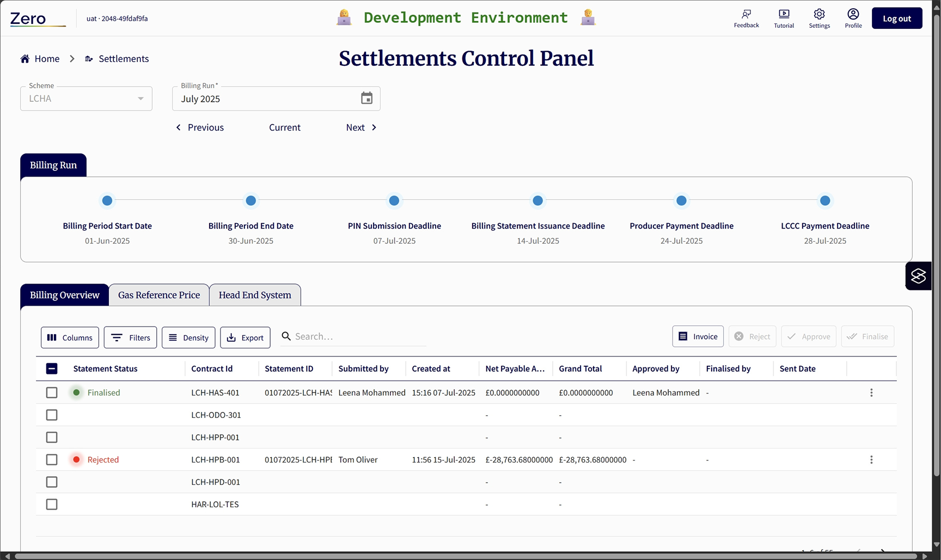Open the Columns chooser
941x560 pixels.
tap(70, 337)
